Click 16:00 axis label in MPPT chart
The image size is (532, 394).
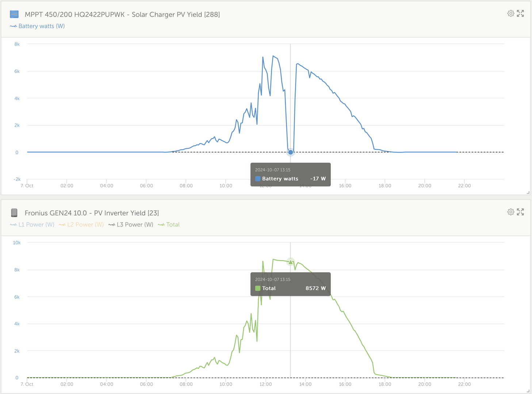[345, 186]
